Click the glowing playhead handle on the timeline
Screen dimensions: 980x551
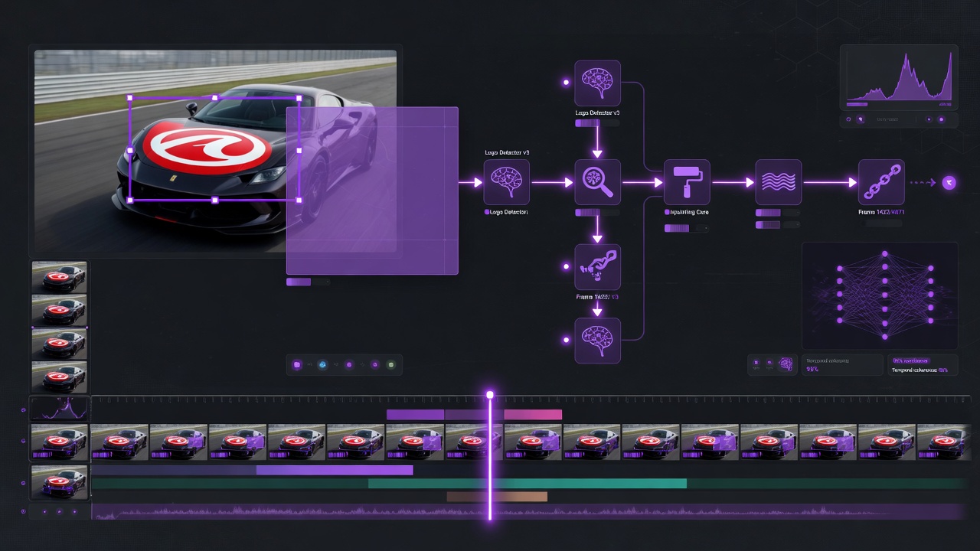[x=490, y=395]
